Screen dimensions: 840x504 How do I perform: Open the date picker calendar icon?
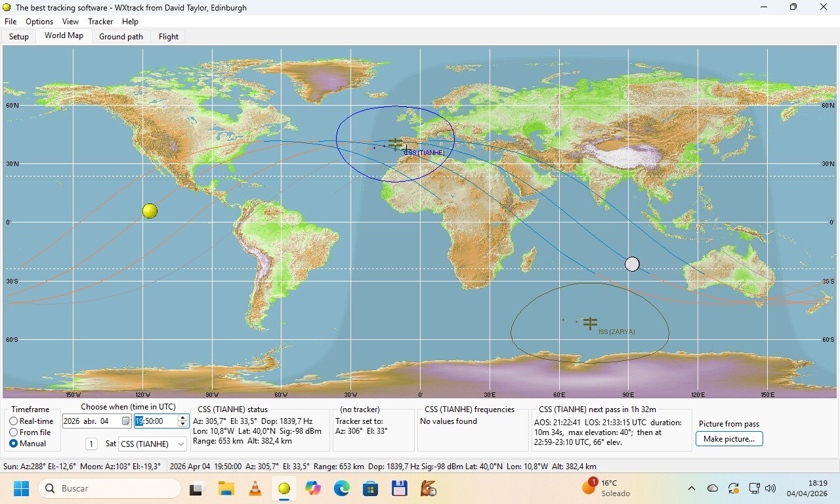(125, 421)
